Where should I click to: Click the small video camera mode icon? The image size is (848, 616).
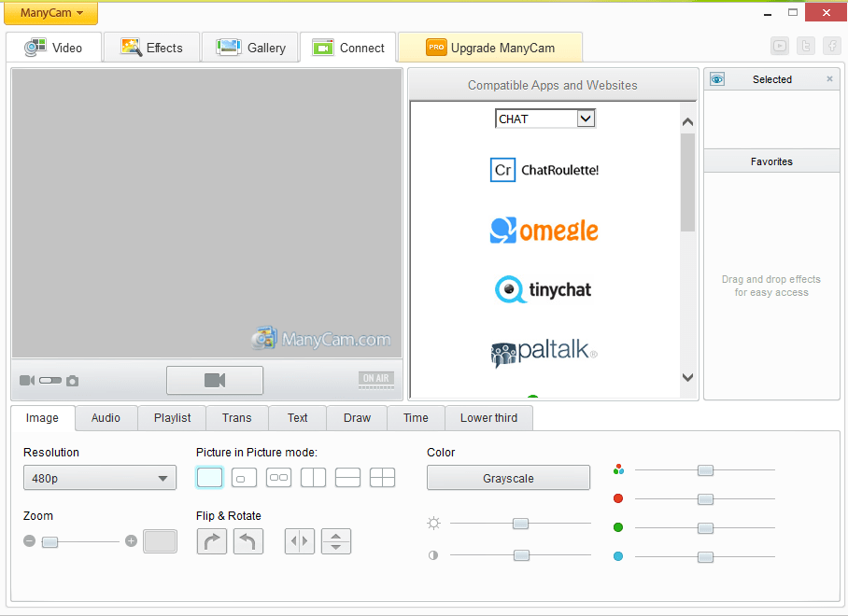pyautogui.click(x=27, y=381)
